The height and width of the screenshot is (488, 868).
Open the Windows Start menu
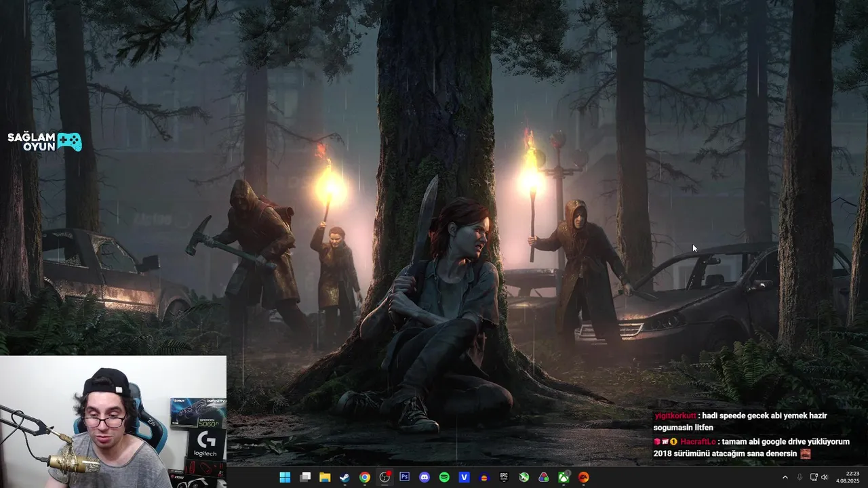pos(285,477)
